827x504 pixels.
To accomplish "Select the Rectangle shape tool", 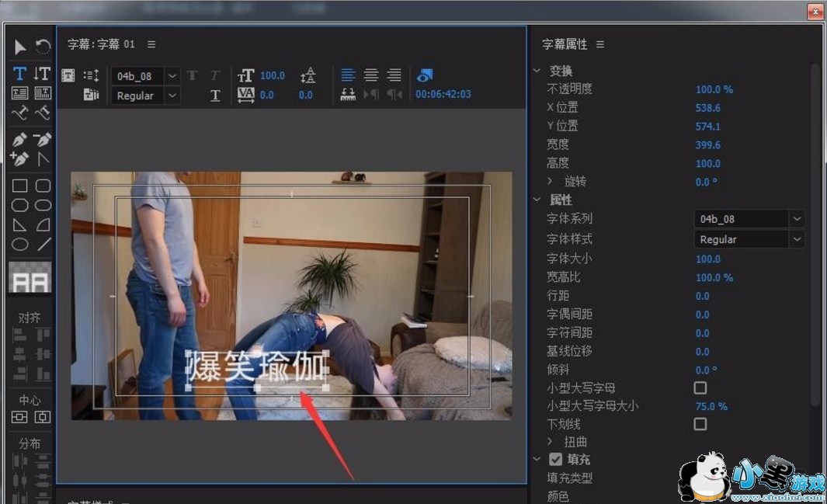I will tap(19, 186).
